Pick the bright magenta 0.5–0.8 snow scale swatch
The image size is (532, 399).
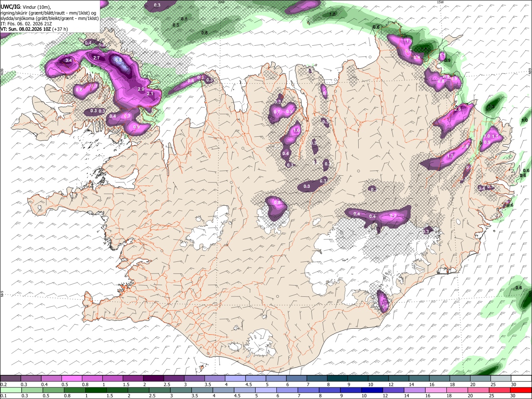click(72, 379)
